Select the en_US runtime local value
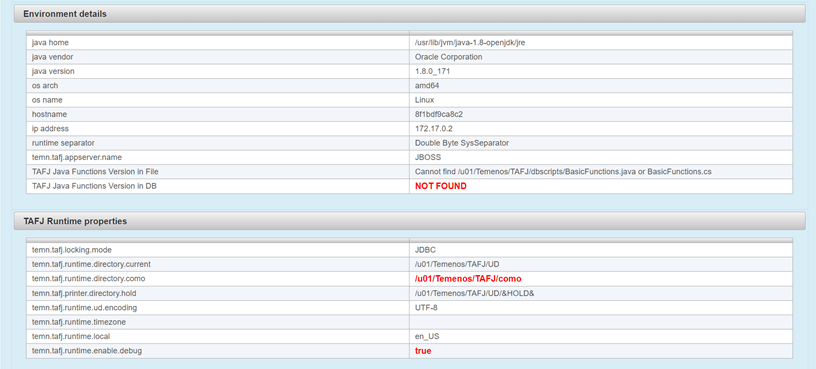 [427, 337]
